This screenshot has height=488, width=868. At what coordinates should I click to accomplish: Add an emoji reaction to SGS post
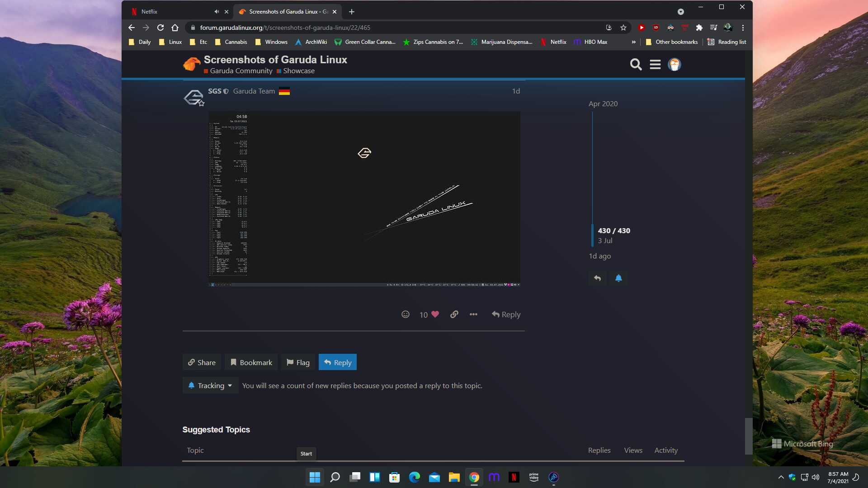pyautogui.click(x=406, y=314)
